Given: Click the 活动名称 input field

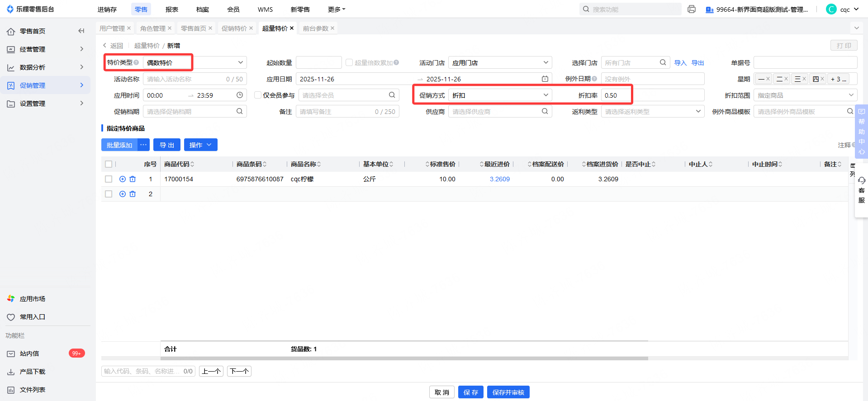Looking at the screenshot, I should pyautogui.click(x=185, y=79).
